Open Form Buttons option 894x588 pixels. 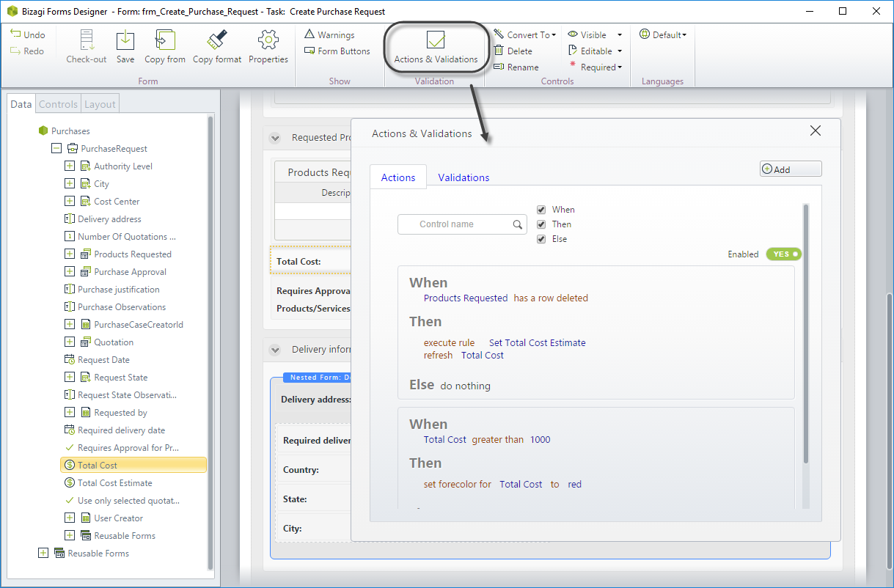(x=337, y=51)
